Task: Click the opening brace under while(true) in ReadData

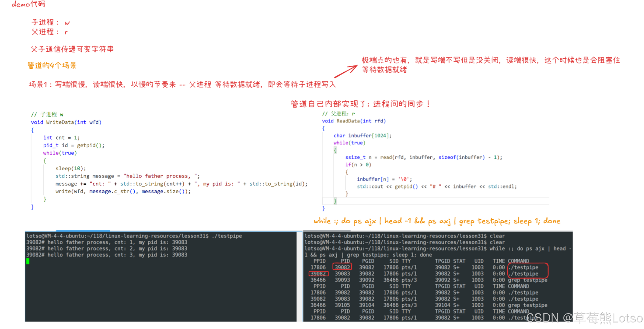Action: click(x=335, y=150)
